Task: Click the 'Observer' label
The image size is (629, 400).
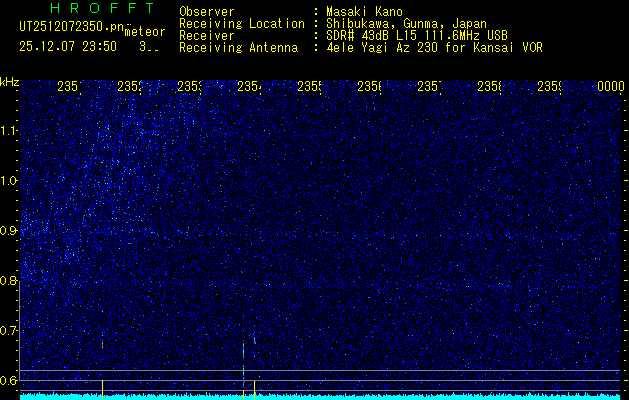Action: [x=207, y=12]
